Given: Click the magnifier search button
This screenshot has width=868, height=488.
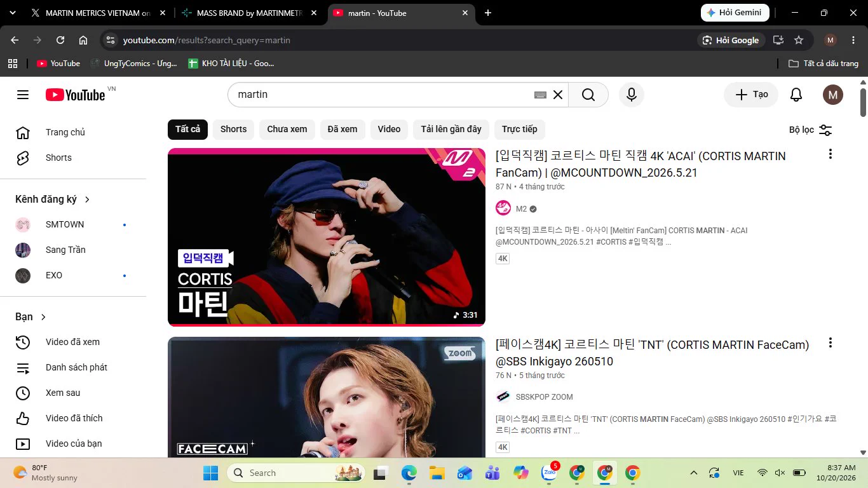Looking at the screenshot, I should click(x=588, y=95).
